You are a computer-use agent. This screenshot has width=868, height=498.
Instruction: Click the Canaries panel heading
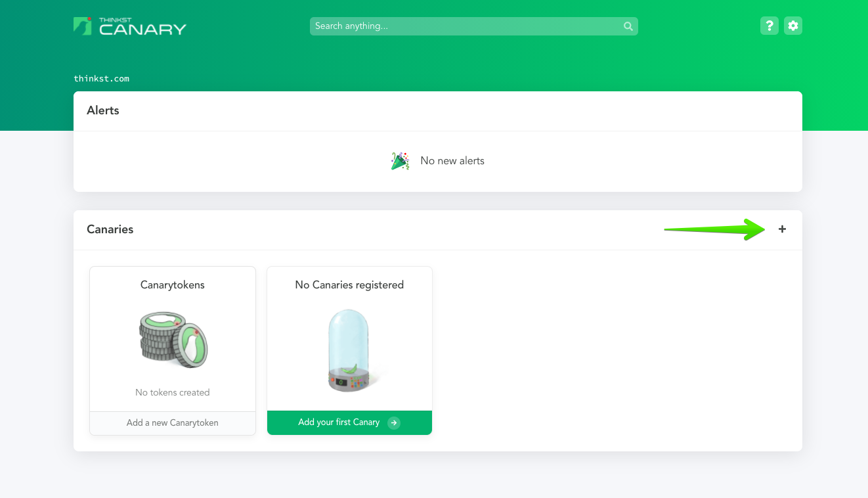pyautogui.click(x=110, y=229)
